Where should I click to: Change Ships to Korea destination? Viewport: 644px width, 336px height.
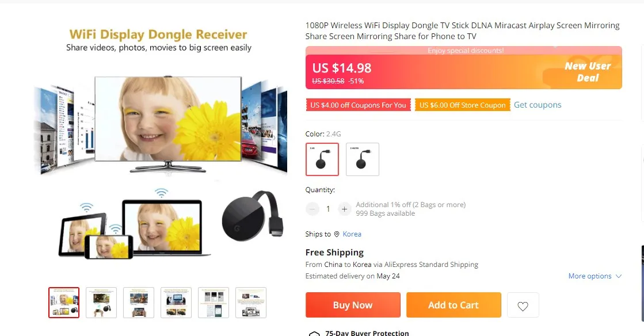(352, 234)
